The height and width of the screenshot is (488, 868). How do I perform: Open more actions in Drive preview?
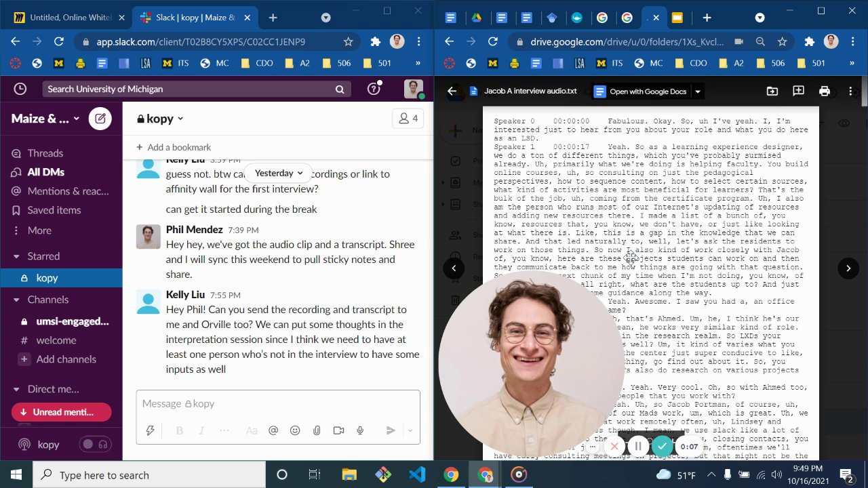coord(850,91)
